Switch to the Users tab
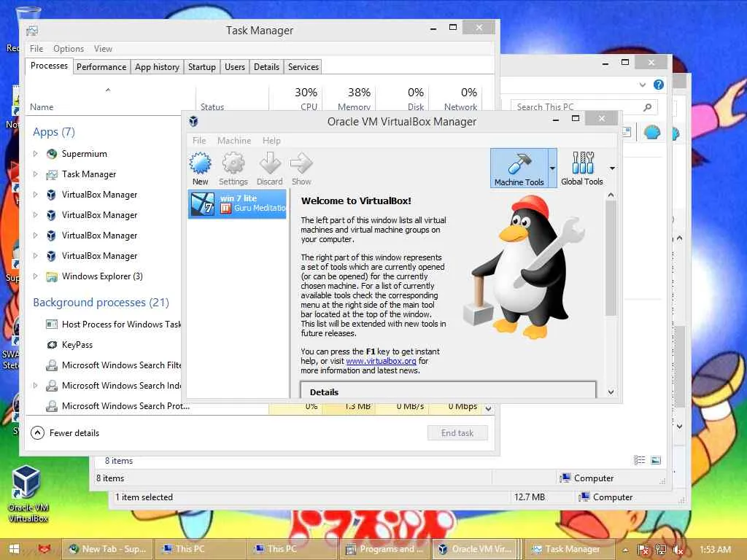 point(234,66)
